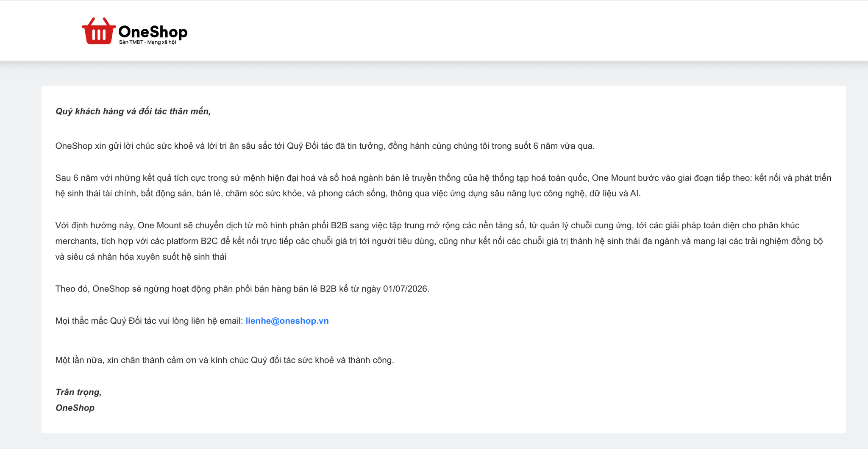Select the paragraph starting "OneShop xin gửi lời chúc"

(x=325, y=146)
